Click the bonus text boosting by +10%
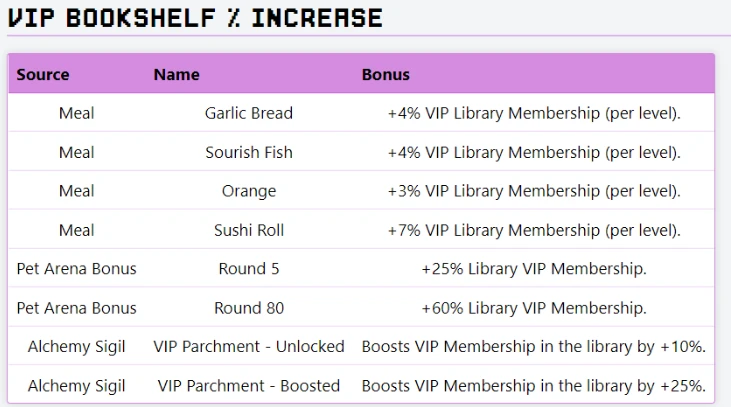Image resolution: width=731 pixels, height=407 pixels. coord(534,347)
